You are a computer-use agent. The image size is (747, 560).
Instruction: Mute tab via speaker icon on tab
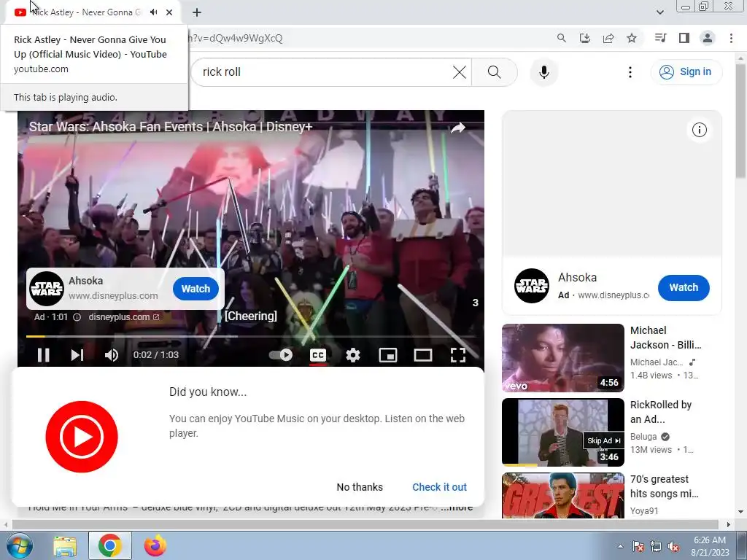(153, 12)
